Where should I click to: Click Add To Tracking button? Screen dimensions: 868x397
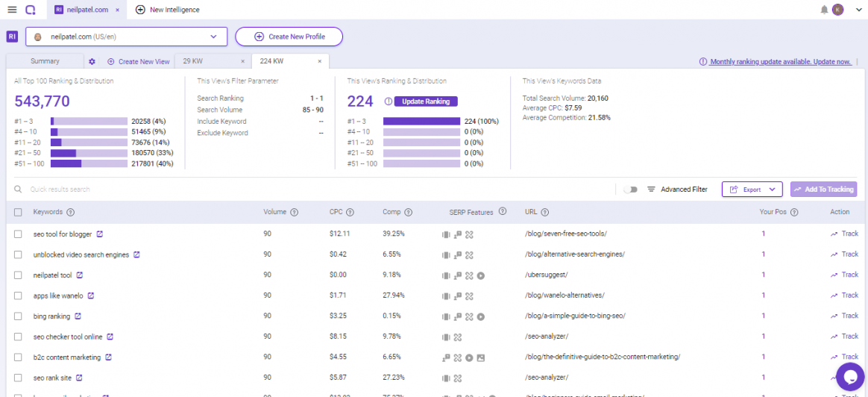pyautogui.click(x=824, y=190)
